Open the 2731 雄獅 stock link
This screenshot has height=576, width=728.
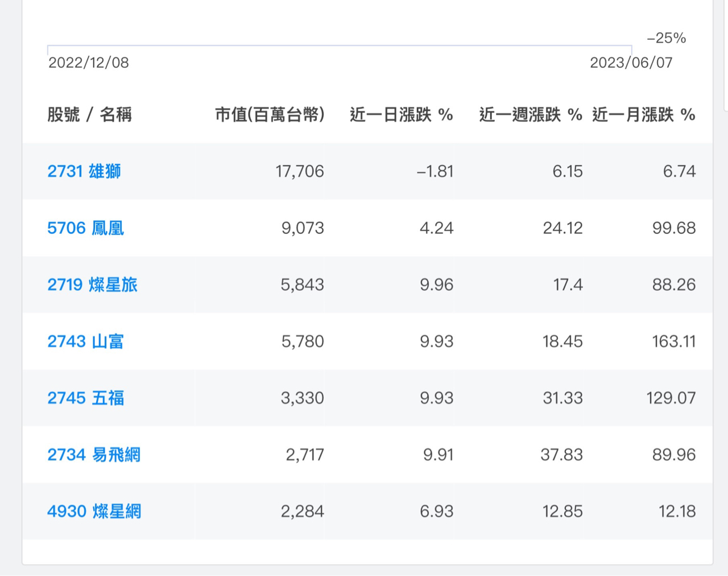pos(84,171)
